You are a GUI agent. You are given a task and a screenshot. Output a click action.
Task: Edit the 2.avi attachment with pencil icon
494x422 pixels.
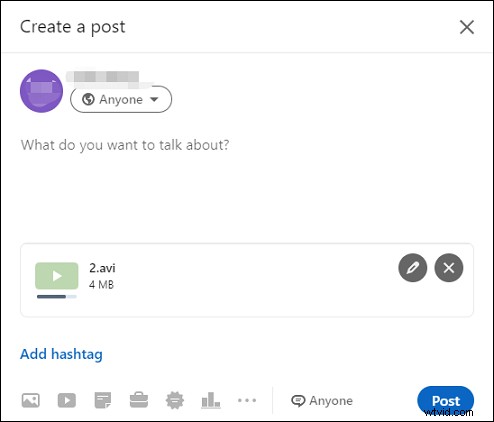[413, 268]
